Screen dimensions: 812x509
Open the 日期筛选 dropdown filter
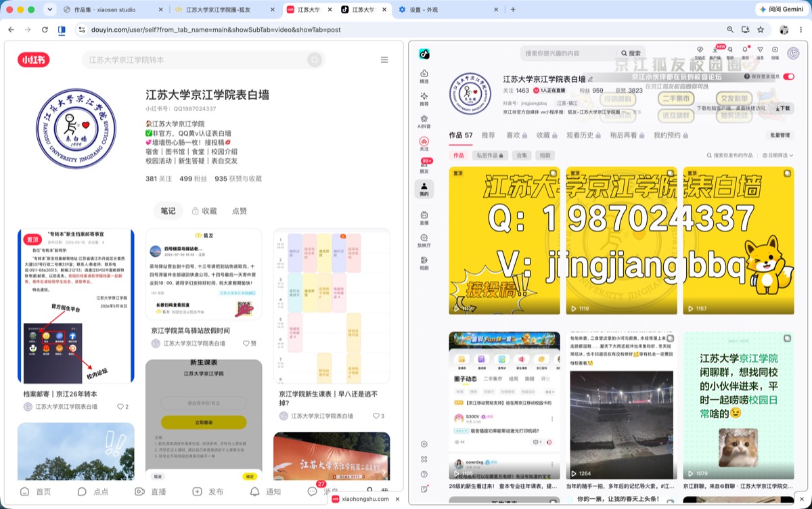pos(777,156)
